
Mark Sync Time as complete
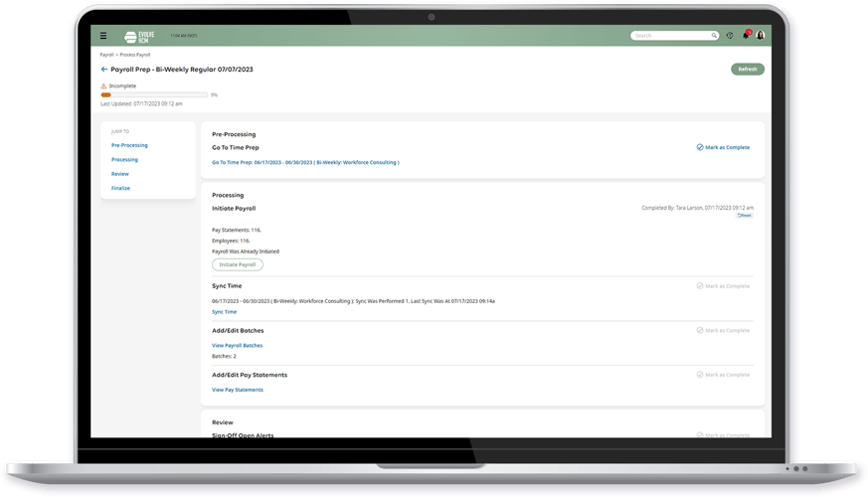723,286
